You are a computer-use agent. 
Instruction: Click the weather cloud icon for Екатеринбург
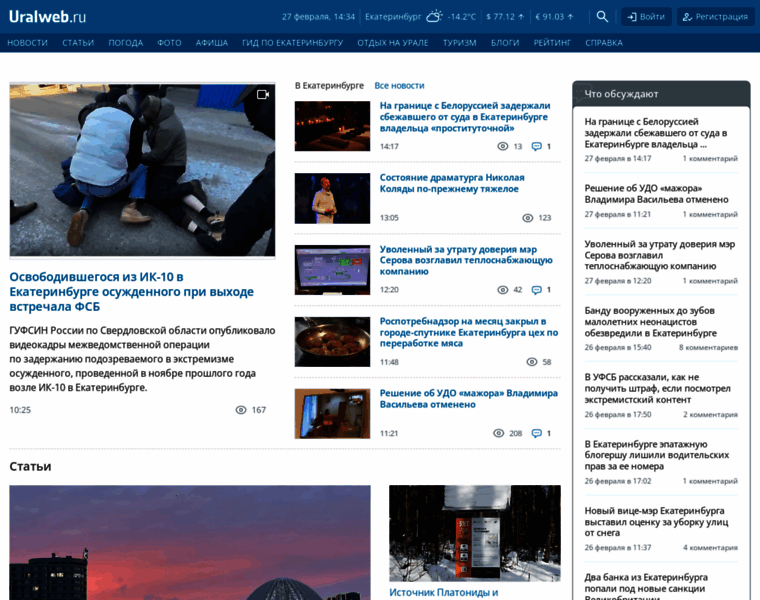[x=434, y=16]
